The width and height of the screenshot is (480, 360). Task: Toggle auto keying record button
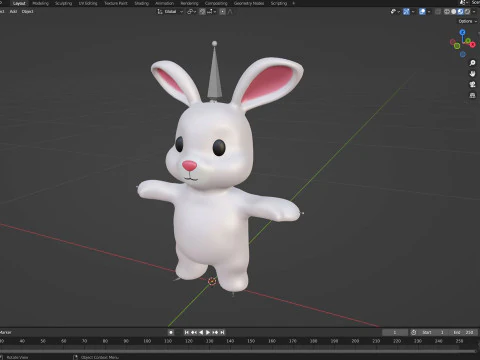pos(171,332)
